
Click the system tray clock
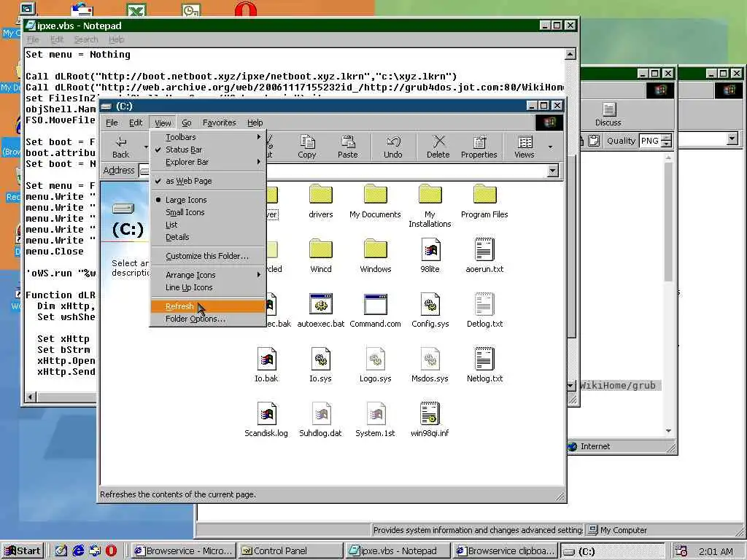pos(716,551)
